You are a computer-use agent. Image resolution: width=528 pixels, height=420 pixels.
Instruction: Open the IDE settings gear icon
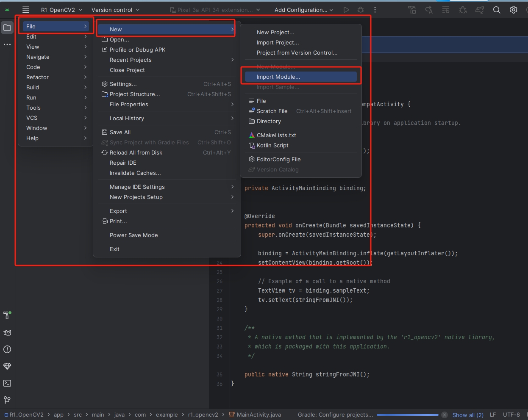514,10
